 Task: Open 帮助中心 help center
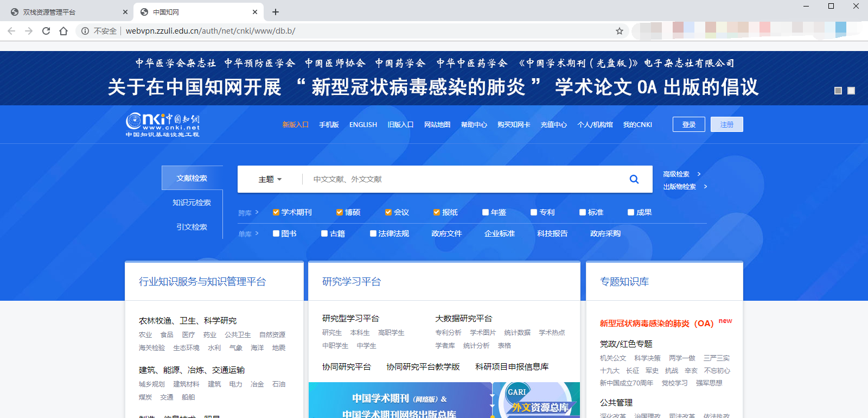point(474,125)
